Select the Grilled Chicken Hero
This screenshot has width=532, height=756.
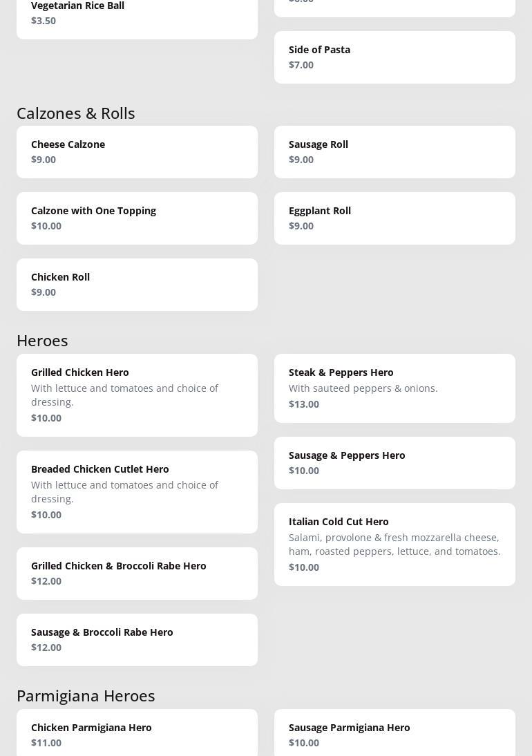pyautogui.click(x=137, y=395)
